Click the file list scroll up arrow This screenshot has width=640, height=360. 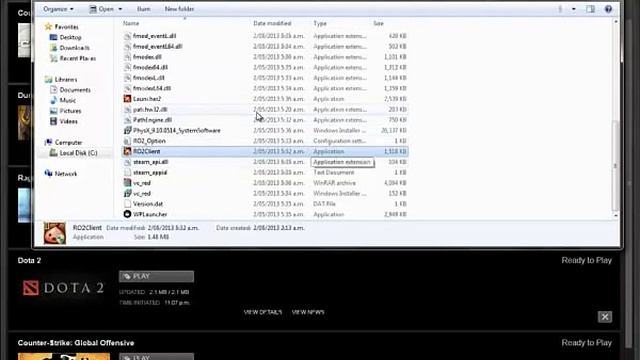(x=616, y=22)
